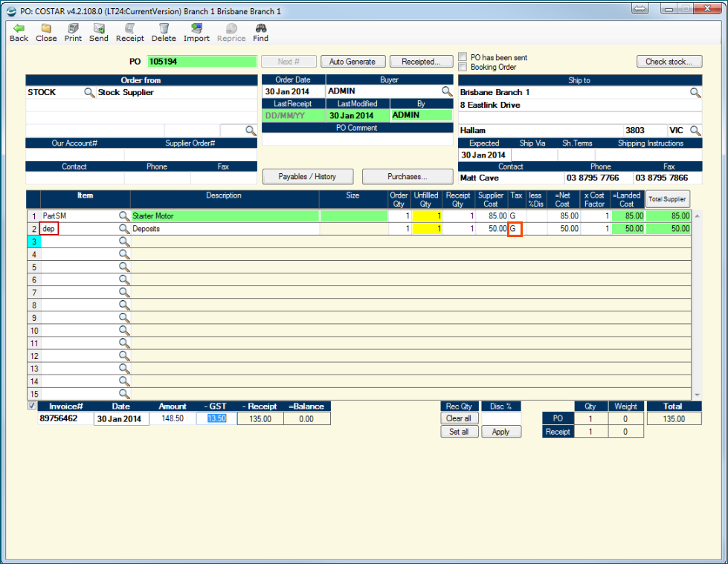Click the Purchases... button
Viewport: 728px width, 564px height.
(408, 177)
